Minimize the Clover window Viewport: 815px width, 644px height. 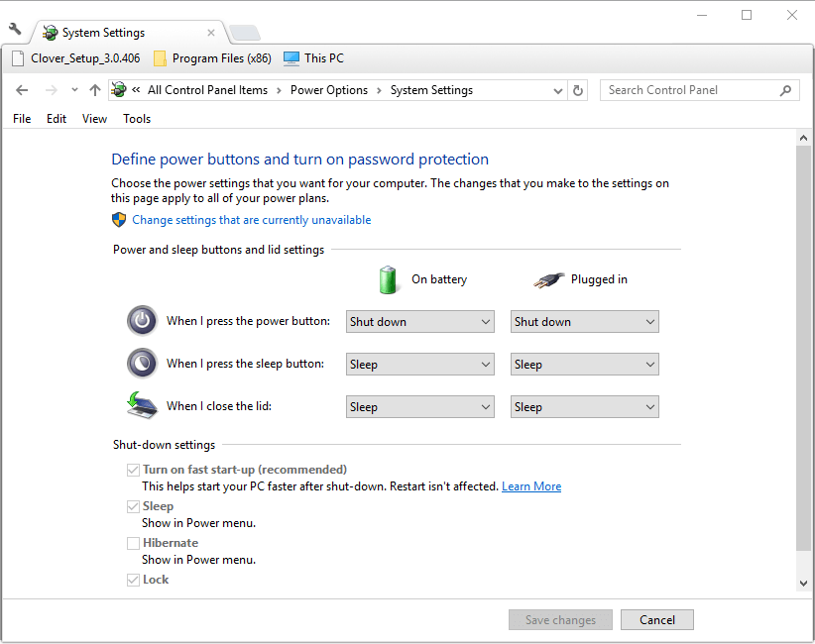pos(702,15)
